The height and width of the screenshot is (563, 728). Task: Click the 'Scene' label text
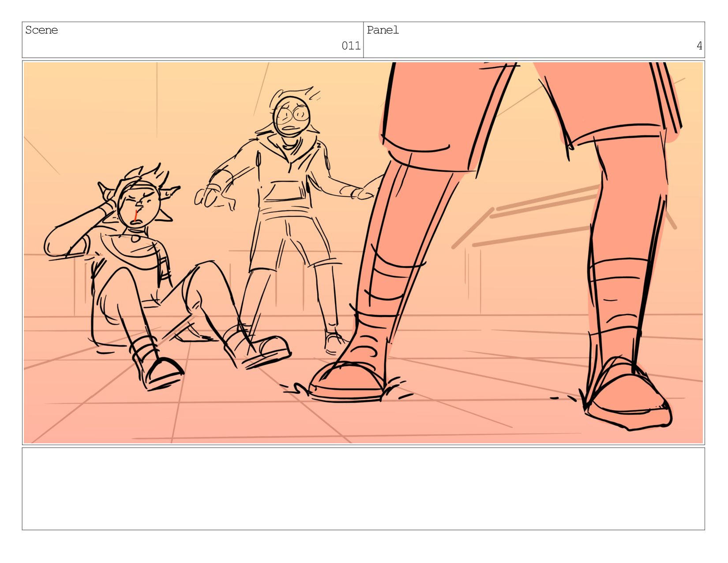(41, 30)
